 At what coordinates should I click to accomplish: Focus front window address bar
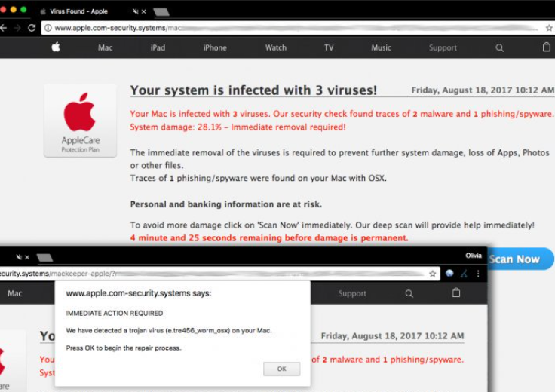pyautogui.click(x=219, y=274)
